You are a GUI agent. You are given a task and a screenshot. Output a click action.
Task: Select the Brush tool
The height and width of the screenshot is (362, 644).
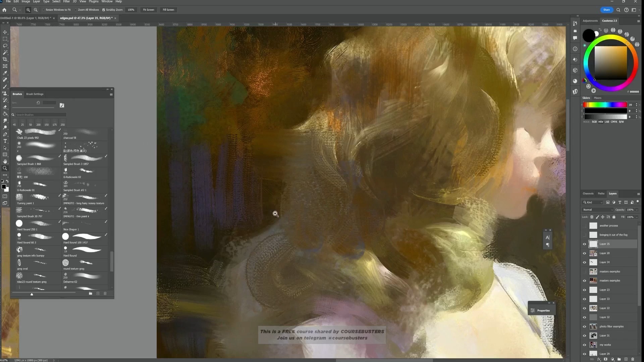click(5, 86)
